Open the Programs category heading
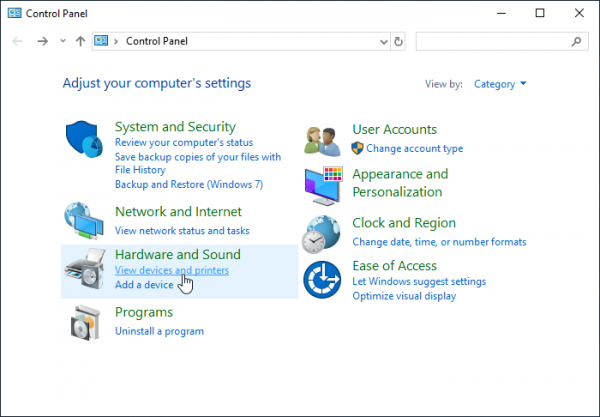This screenshot has width=600, height=417. click(144, 313)
